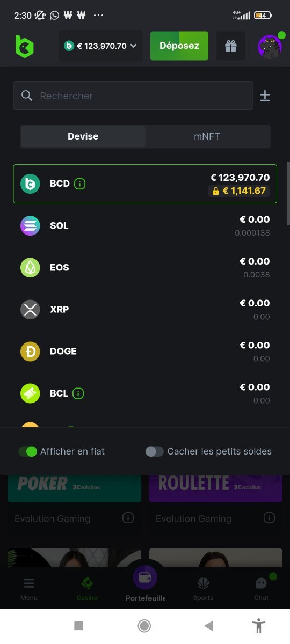Open the Chat bubble icon
290x644 pixels.
pyautogui.click(x=262, y=583)
